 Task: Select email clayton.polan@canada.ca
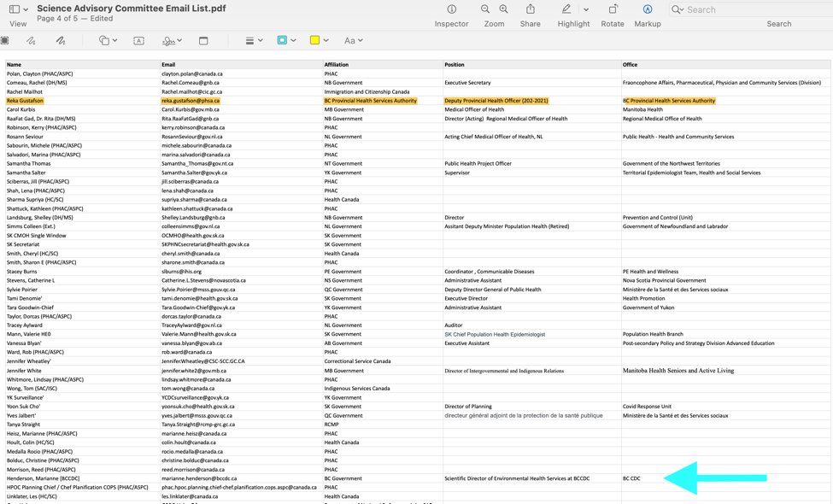tap(191, 73)
